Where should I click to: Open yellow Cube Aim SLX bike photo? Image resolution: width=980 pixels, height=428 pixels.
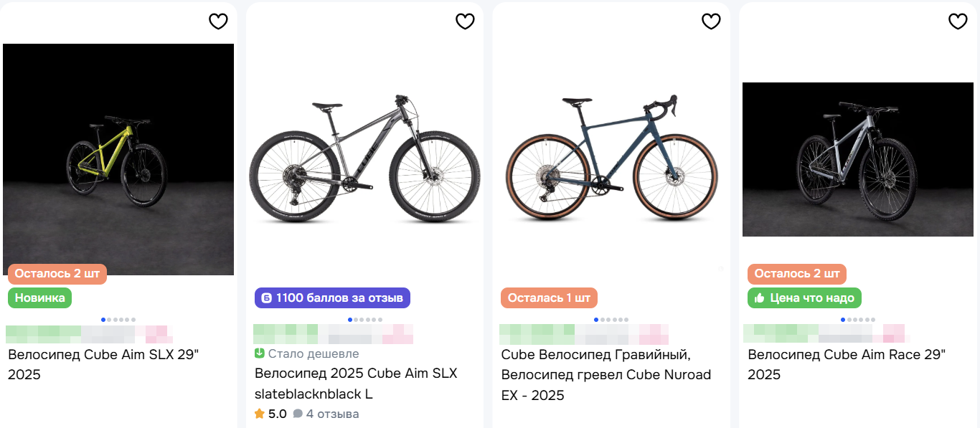pyautogui.click(x=118, y=158)
